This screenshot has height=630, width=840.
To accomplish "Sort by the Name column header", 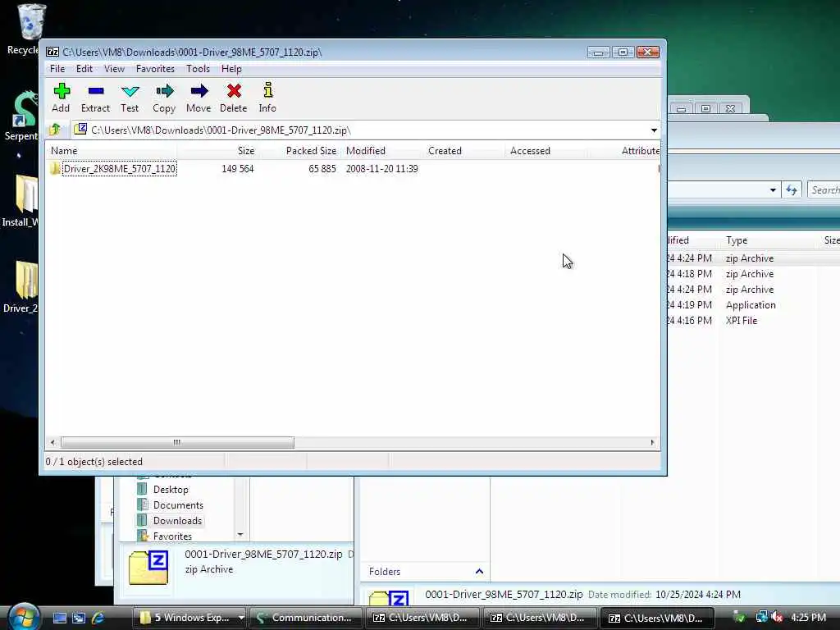I will 111,151.
